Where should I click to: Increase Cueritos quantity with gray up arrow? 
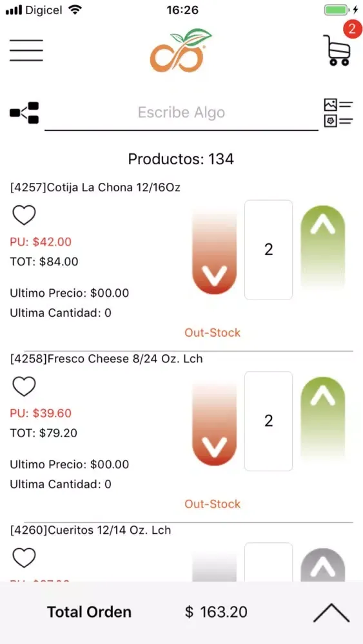click(x=323, y=565)
